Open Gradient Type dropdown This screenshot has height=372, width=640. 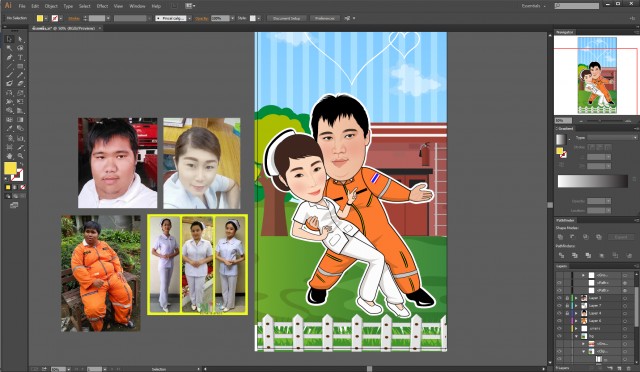click(612, 138)
